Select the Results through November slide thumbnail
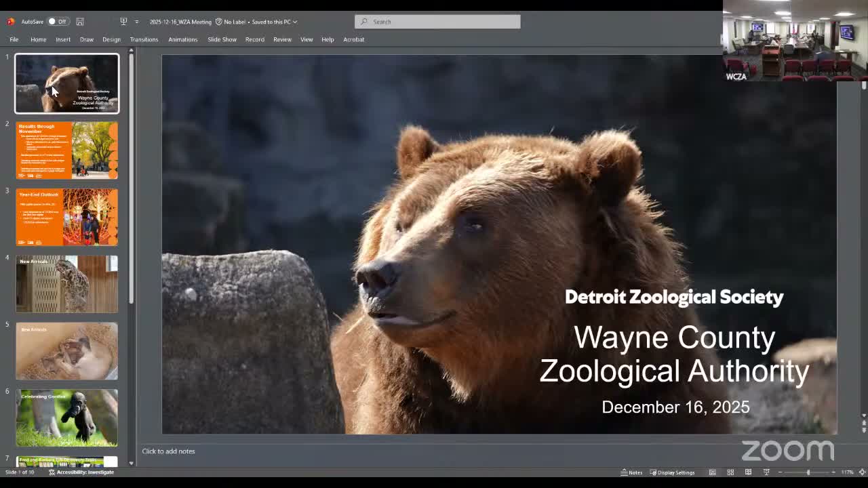868x488 pixels. tap(66, 150)
